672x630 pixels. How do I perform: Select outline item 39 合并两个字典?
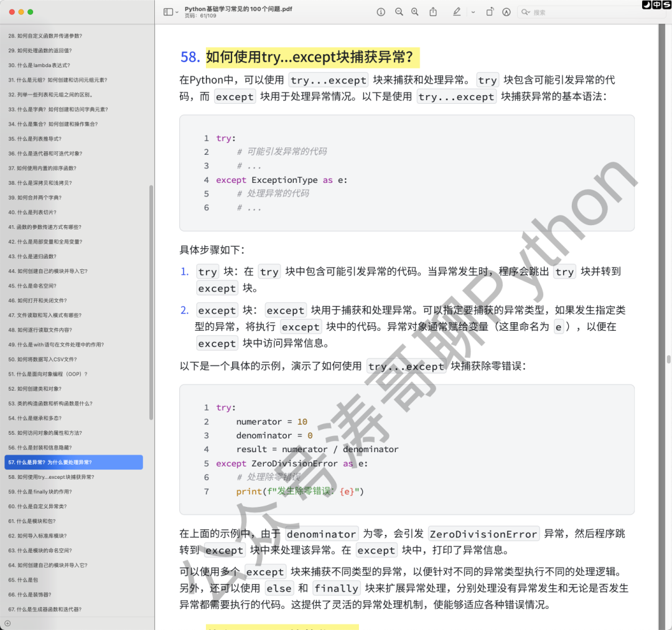(35, 198)
